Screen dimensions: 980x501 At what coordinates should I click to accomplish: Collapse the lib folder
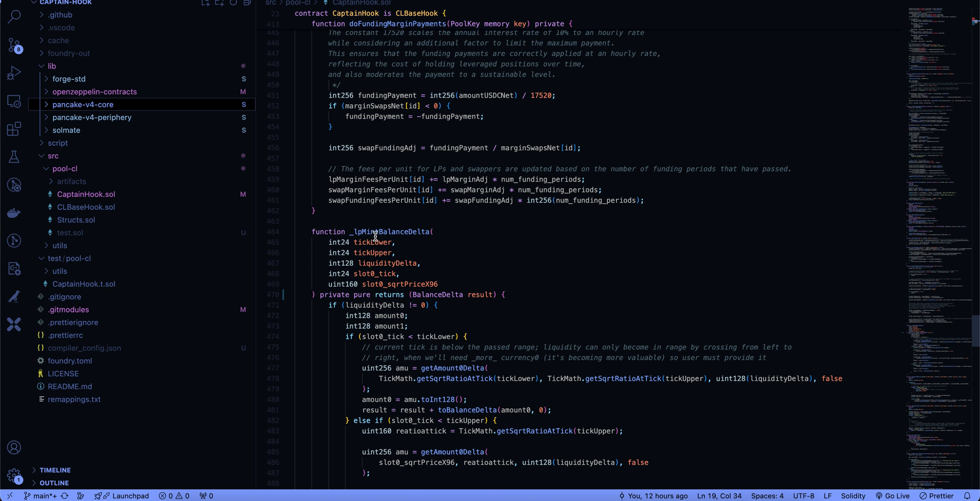click(x=142, y=66)
